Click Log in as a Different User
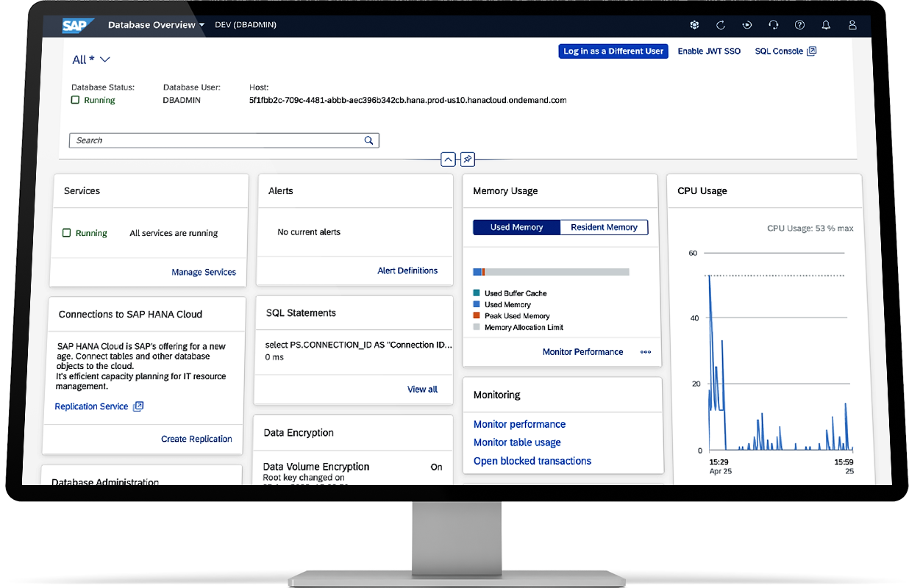 pos(613,51)
